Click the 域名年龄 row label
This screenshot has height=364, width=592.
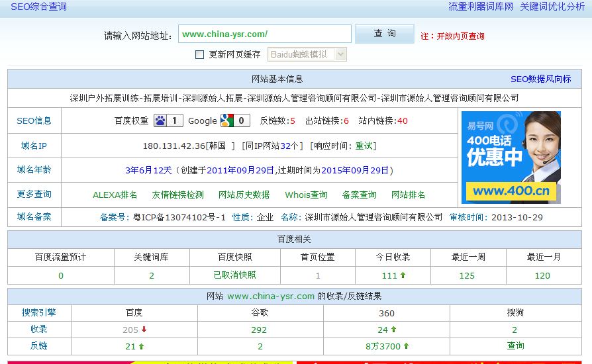[34, 169]
